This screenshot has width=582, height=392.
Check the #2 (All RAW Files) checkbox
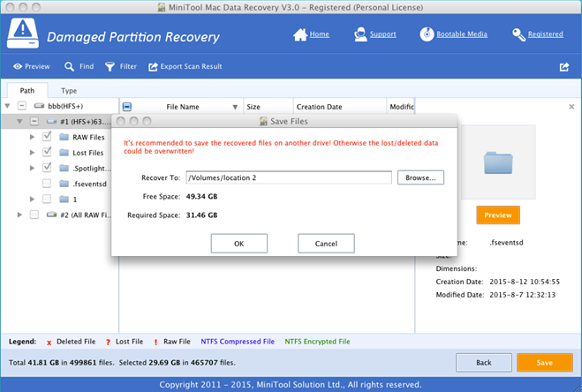[34, 215]
